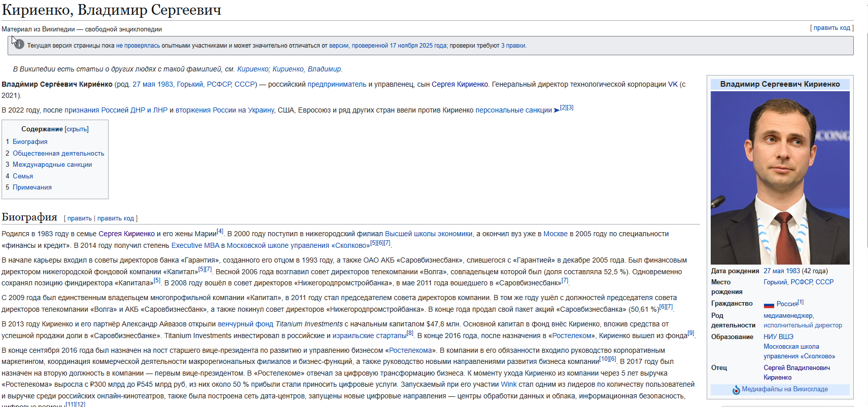Click 'Московской школе управления «Сколково»' in the biography
868x407 pixels.
298,245
